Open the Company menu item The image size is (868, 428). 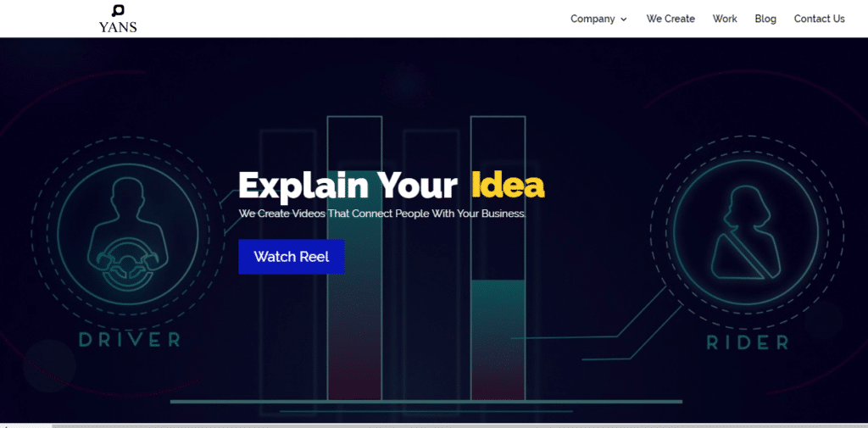593,19
